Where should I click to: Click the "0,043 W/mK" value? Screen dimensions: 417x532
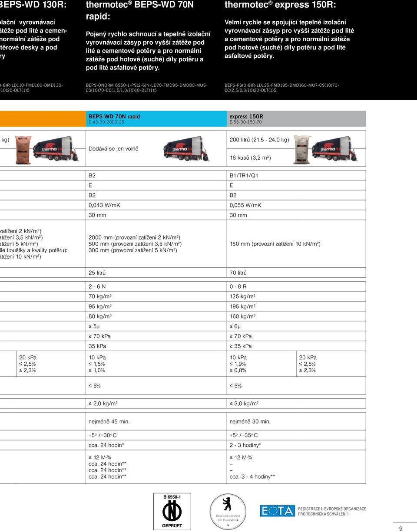tap(104, 205)
